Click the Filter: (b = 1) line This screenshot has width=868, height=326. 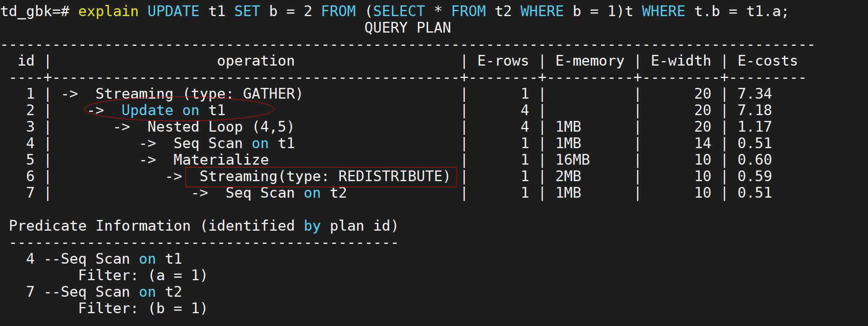coord(143,309)
